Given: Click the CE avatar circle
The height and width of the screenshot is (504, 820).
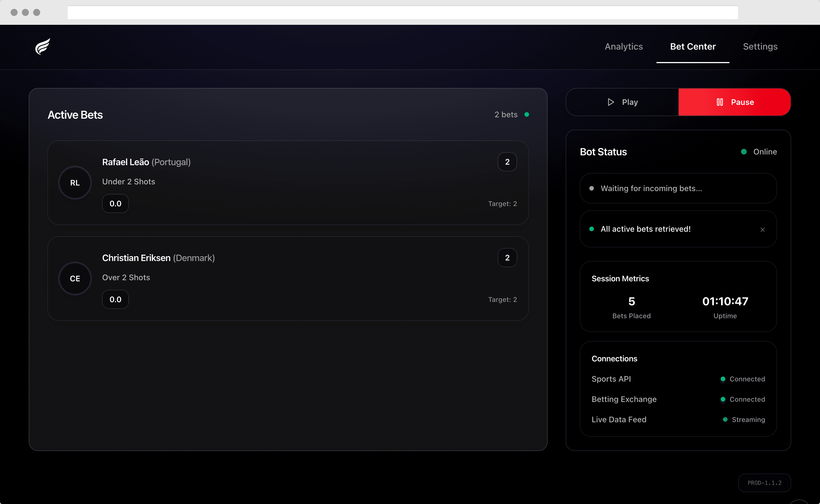Looking at the screenshot, I should point(75,279).
